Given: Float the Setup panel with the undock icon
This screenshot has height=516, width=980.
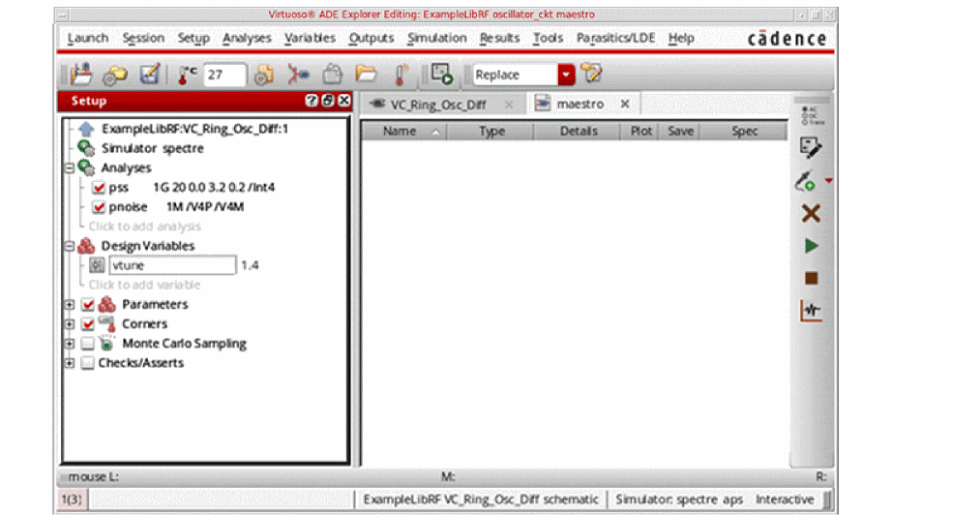Looking at the screenshot, I should tap(328, 101).
